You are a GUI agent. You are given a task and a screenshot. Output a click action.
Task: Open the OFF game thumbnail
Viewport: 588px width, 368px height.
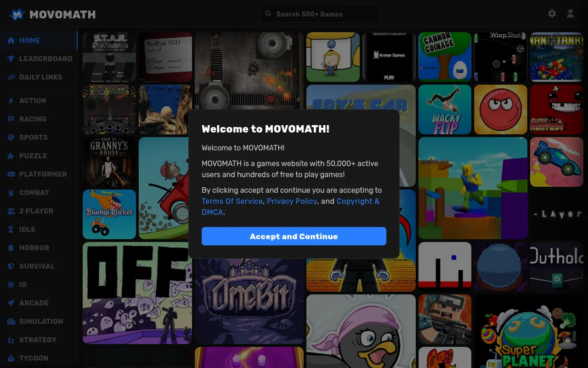point(137,293)
